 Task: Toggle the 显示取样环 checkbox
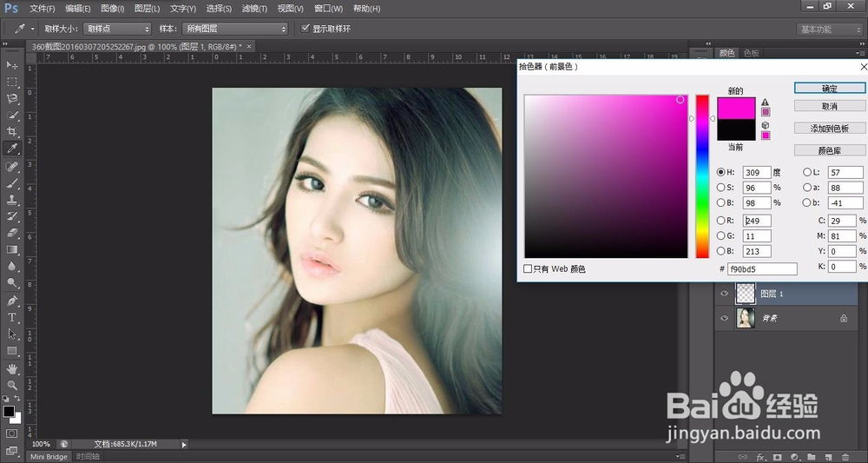pyautogui.click(x=305, y=29)
